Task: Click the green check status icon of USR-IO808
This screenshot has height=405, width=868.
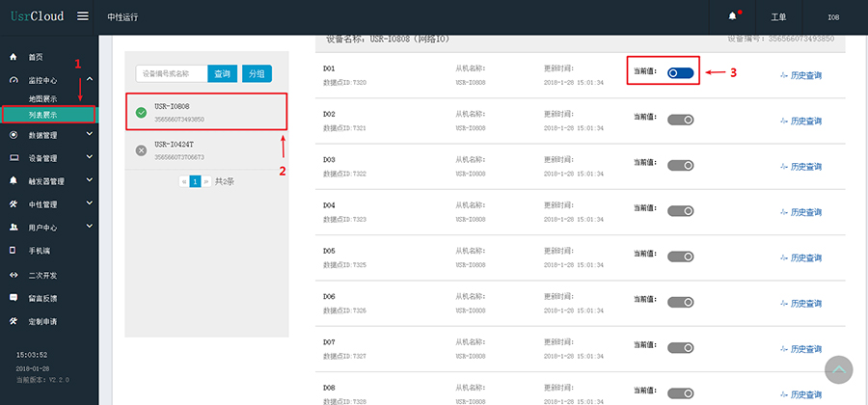Action: tap(141, 113)
